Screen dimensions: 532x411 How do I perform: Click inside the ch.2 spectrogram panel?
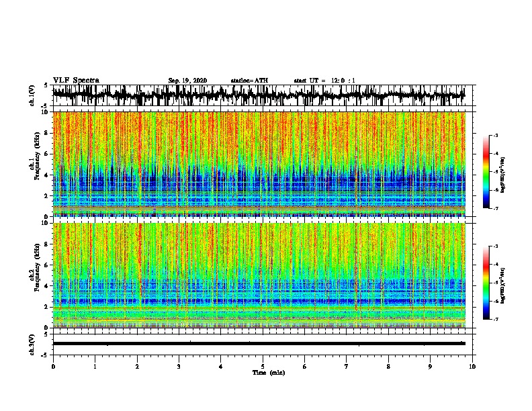[x=259, y=275]
